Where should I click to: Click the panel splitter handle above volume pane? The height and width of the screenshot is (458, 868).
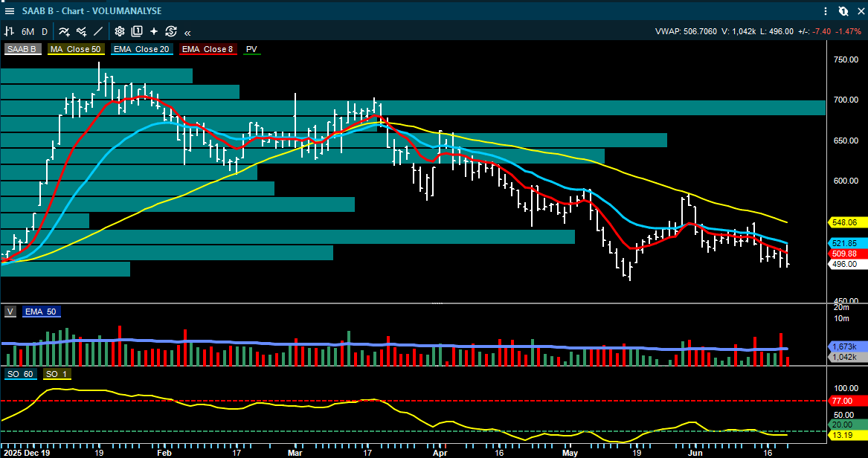437,303
